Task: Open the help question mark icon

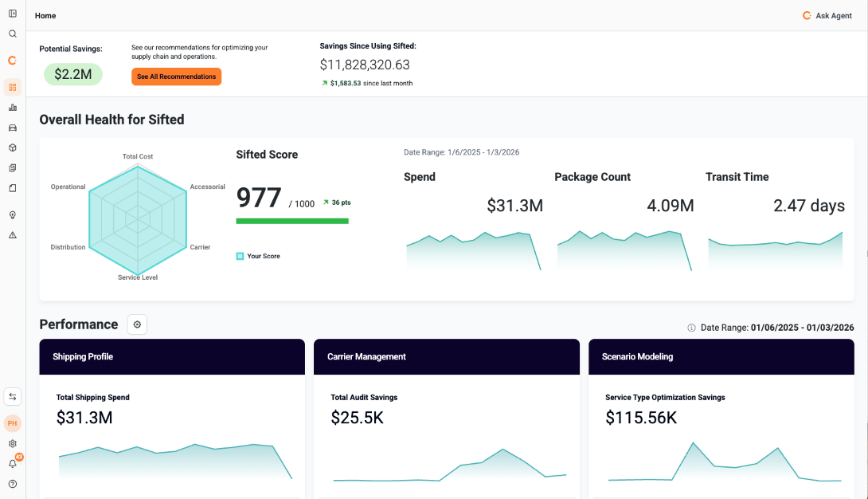Action: [13, 484]
